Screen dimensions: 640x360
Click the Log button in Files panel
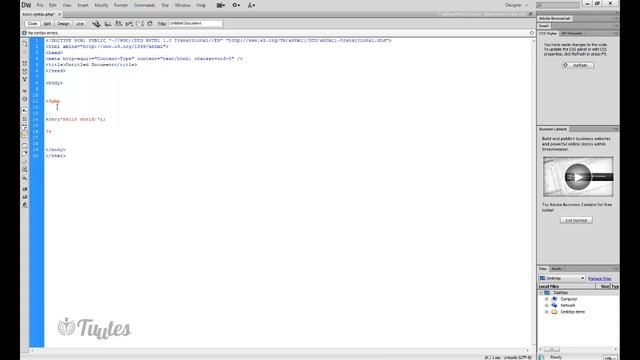point(610,358)
